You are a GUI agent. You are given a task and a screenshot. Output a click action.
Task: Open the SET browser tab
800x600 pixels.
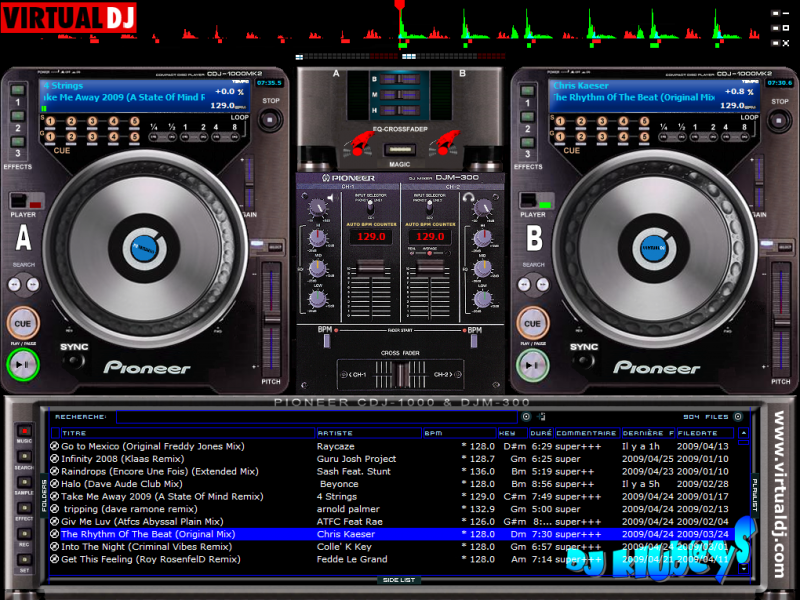pos(24,560)
